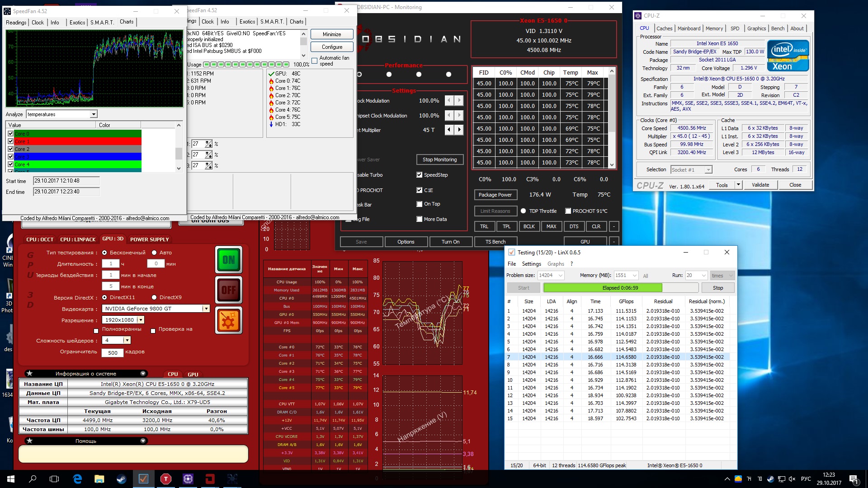This screenshot has width=868, height=488.
Task: Select DirectX9 radio option
Action: [x=154, y=297]
